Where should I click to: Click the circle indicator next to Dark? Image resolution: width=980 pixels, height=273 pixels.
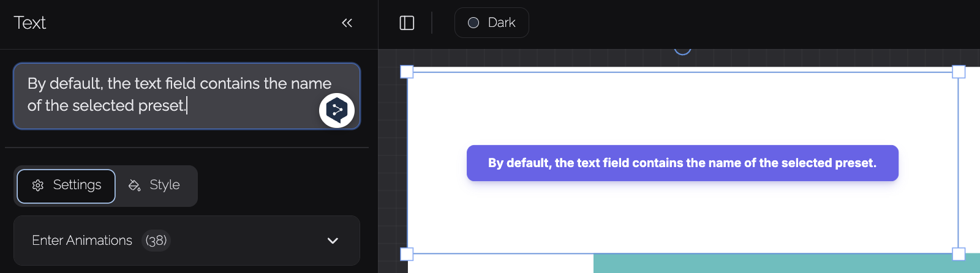pyautogui.click(x=473, y=23)
